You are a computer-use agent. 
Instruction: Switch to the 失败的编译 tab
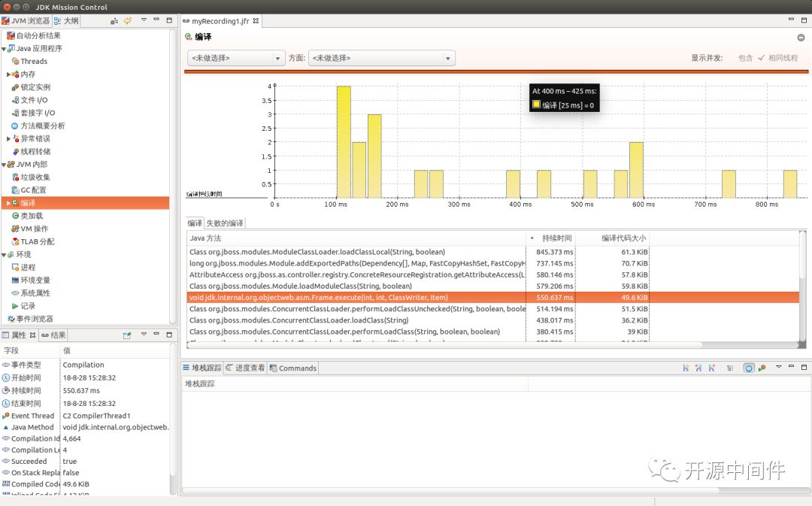[225, 223]
